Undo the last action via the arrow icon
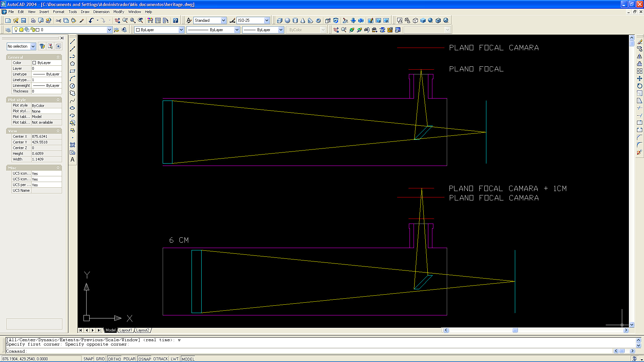Screen dimensions: 644x362 (91, 20)
